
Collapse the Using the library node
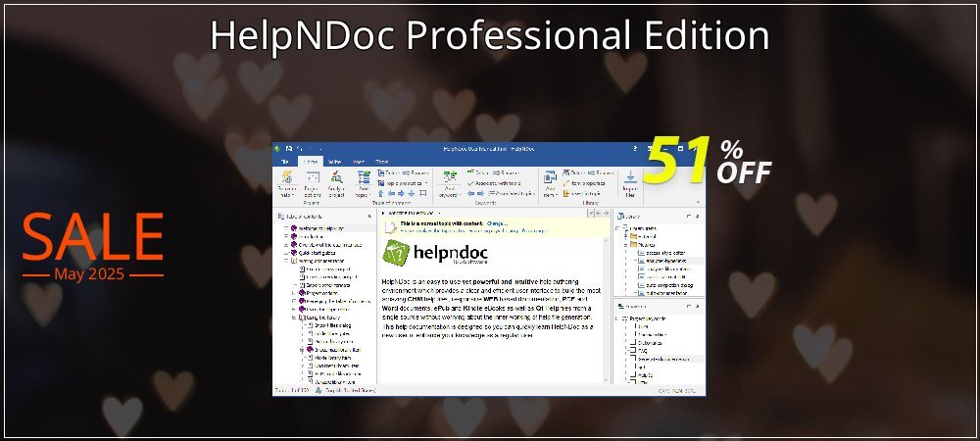(x=294, y=318)
